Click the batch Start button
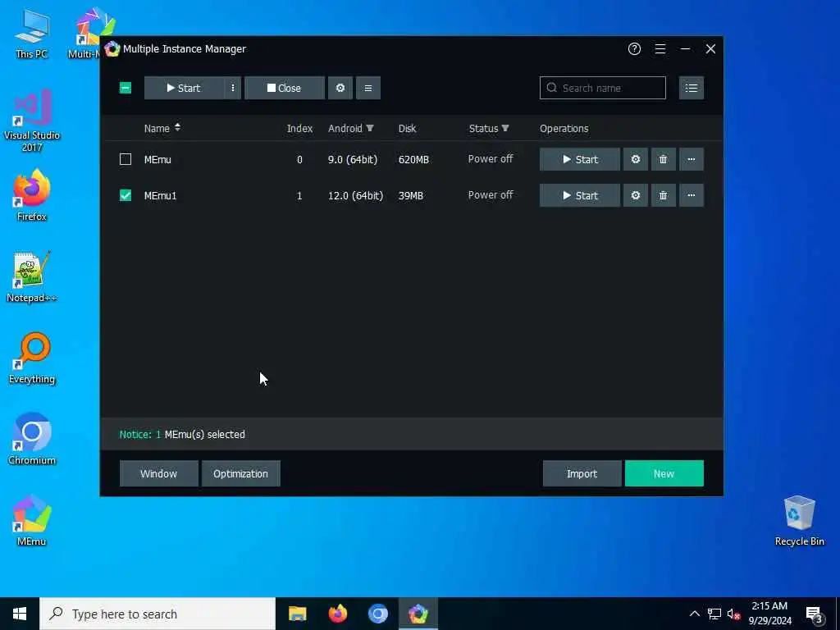840x630 pixels. (x=185, y=88)
